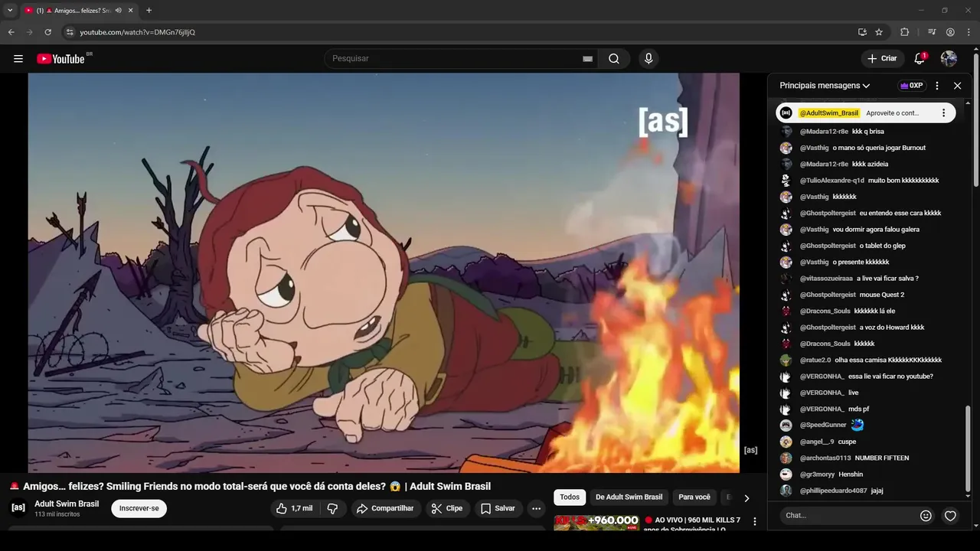
Task: Click the chat panel scrollbar
Action: point(968,448)
